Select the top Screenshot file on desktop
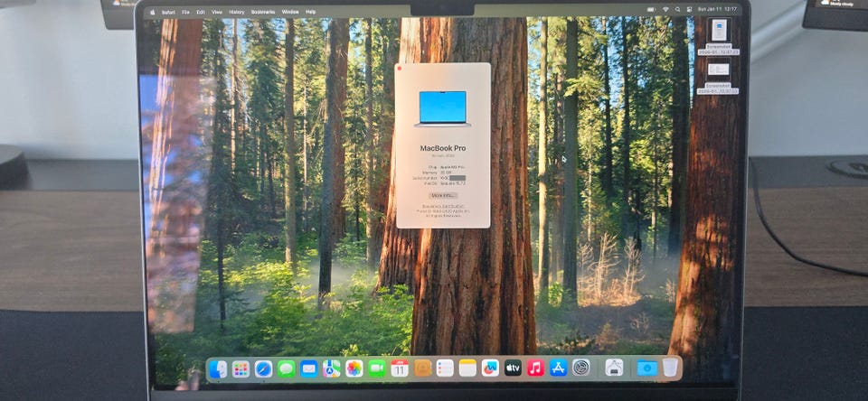This screenshot has height=401, width=868. (719, 30)
